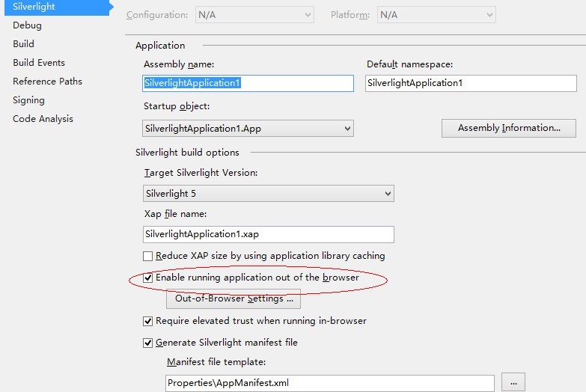This screenshot has width=586, height=392.
Task: Click the Manifest file template field
Action: (x=330, y=383)
